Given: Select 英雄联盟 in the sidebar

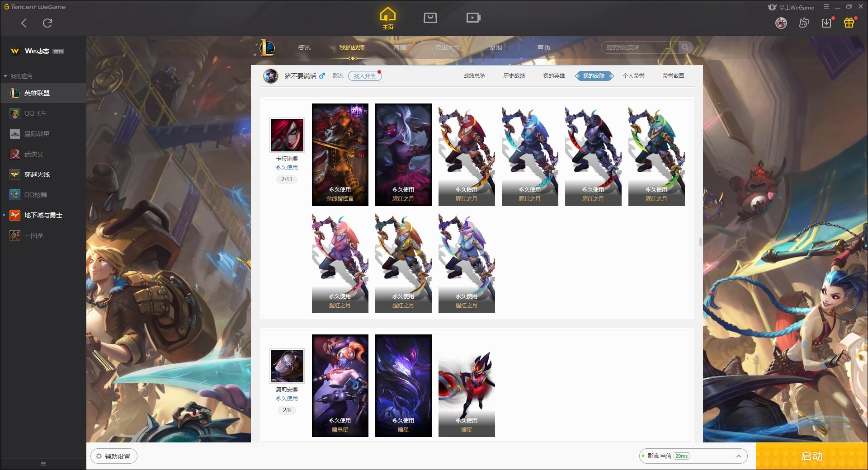Looking at the screenshot, I should pyautogui.click(x=43, y=93).
